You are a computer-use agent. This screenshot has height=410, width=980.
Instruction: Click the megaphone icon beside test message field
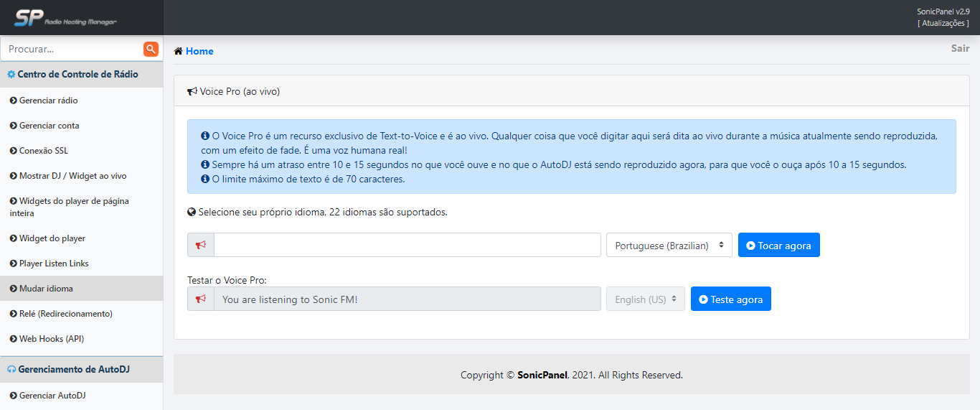(x=201, y=299)
